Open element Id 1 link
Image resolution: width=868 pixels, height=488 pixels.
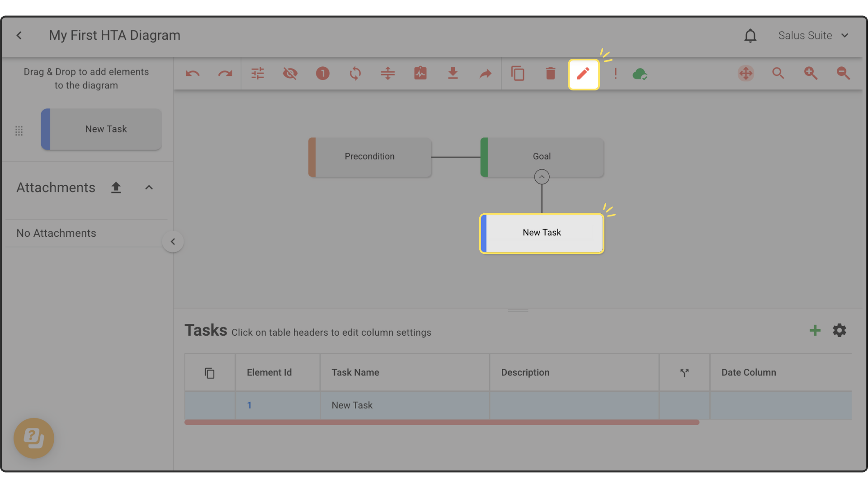pyautogui.click(x=249, y=405)
